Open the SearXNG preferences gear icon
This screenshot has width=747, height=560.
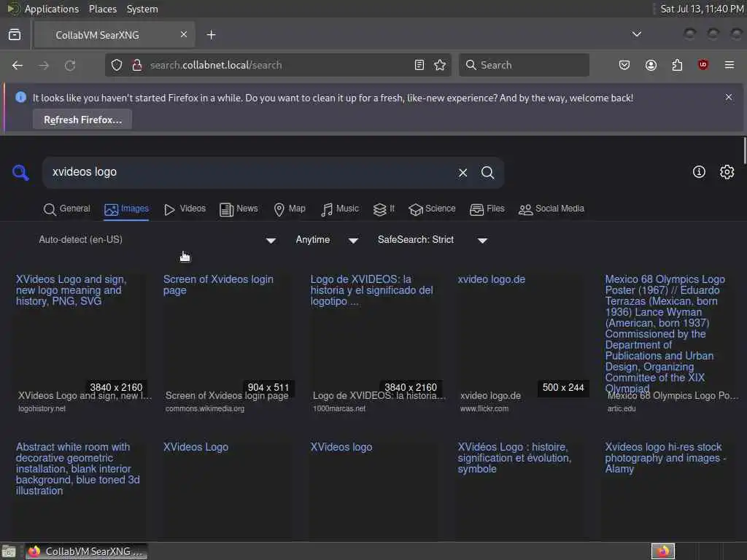(x=727, y=172)
